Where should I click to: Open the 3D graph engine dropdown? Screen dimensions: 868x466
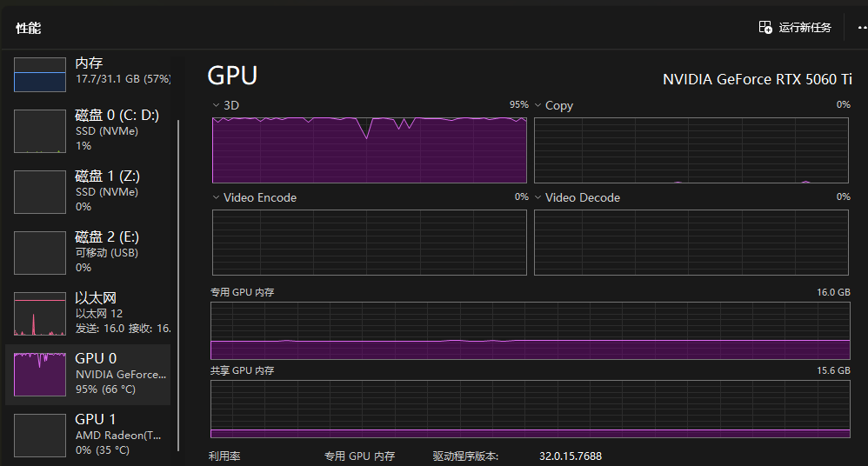tap(217, 105)
